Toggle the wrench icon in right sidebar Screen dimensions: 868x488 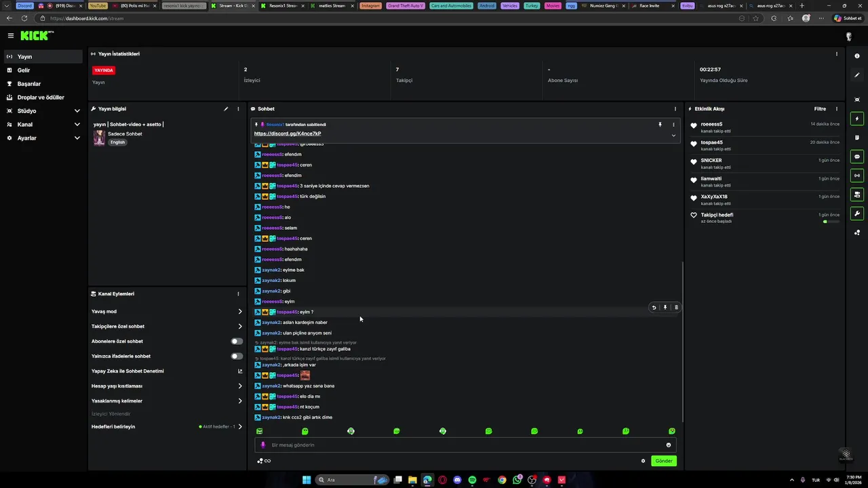857,213
